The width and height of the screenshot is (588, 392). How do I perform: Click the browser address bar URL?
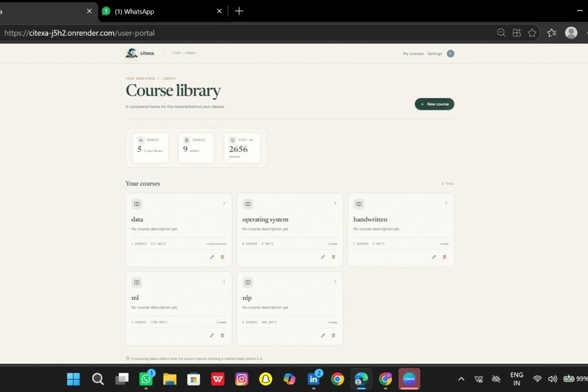[x=80, y=33]
